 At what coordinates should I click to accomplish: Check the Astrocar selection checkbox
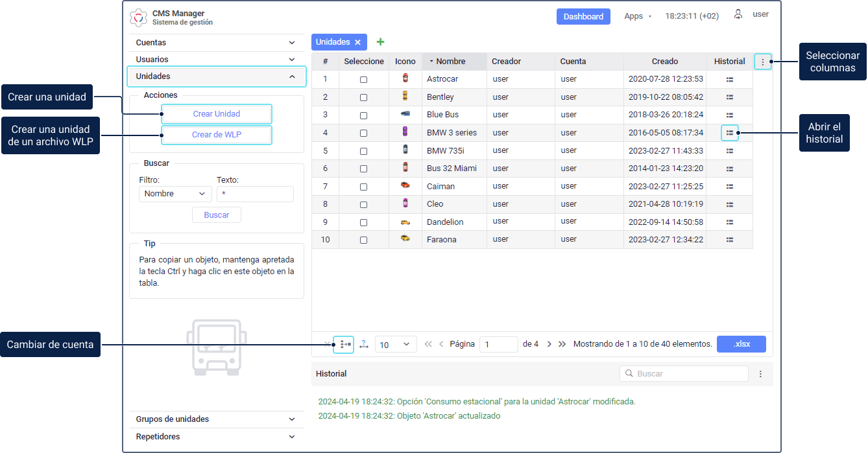tap(363, 80)
